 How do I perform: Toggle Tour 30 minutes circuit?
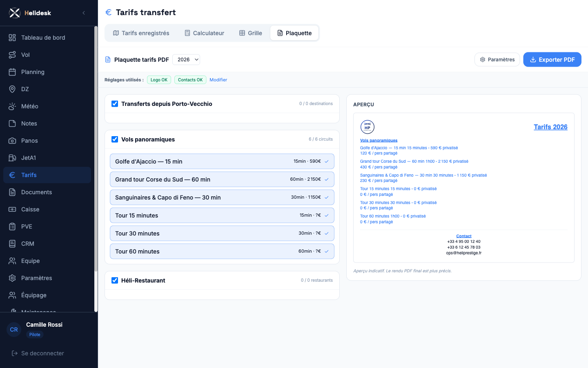(222, 233)
